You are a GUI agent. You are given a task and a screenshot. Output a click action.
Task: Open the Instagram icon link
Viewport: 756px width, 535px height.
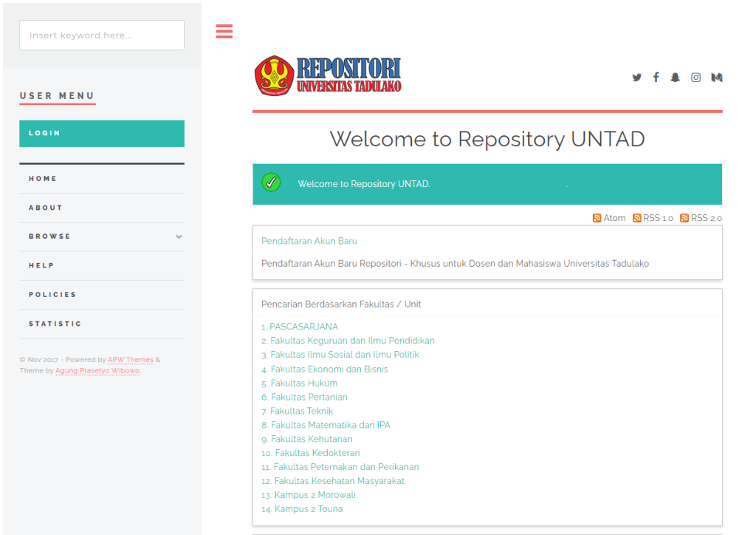coord(695,78)
